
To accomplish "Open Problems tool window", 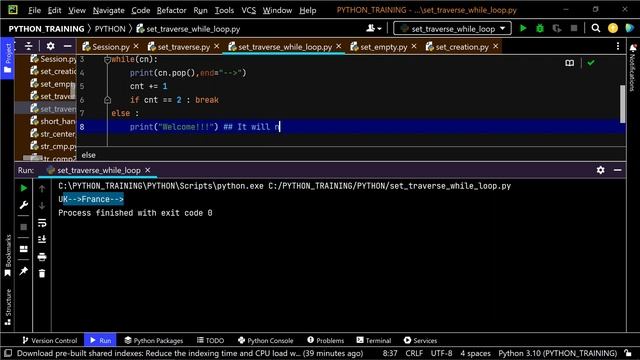I will click(325, 340).
